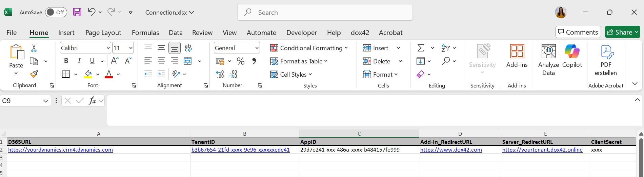The height and width of the screenshot is (177, 644).
Task: Toggle Center horizontal alignment
Action: click(x=161, y=61)
